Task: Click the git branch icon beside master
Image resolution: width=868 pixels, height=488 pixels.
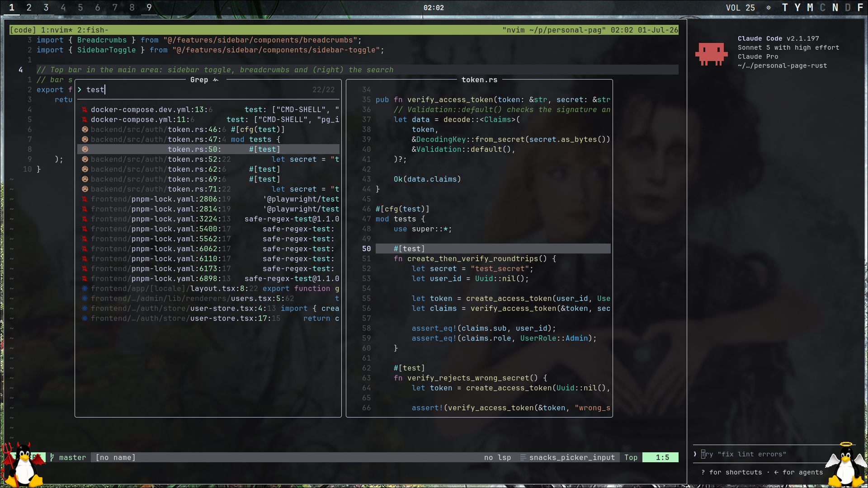Action: point(52,458)
